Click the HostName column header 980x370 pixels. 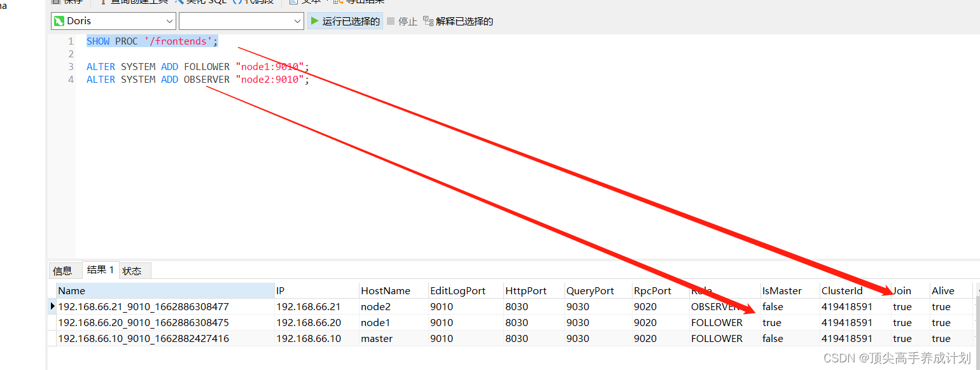[394, 290]
